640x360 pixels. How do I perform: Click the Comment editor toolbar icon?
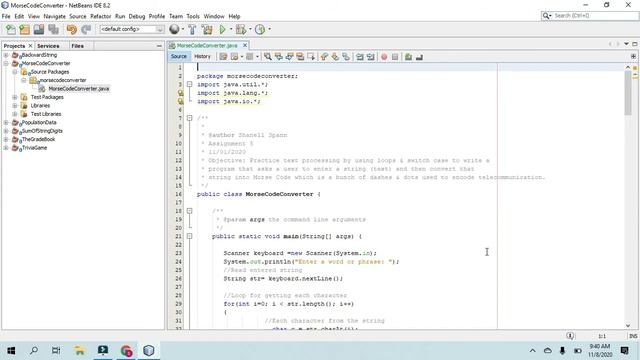click(408, 57)
